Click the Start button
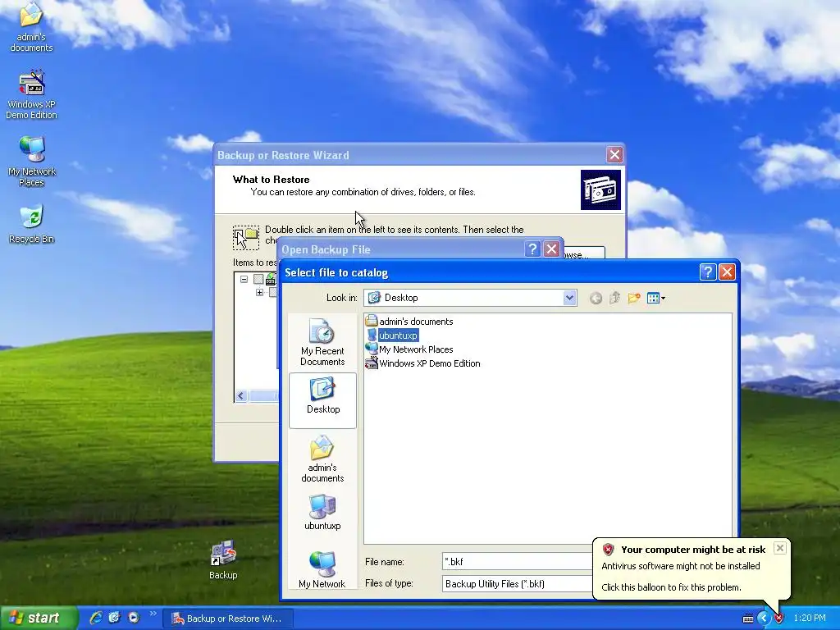The height and width of the screenshot is (630, 840). pos(38,619)
